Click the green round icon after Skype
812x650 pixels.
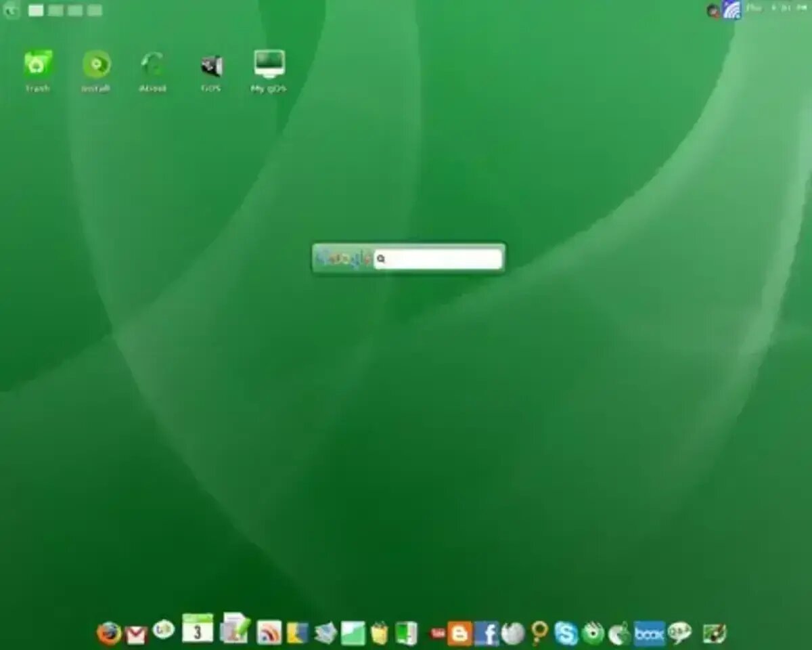tap(593, 633)
